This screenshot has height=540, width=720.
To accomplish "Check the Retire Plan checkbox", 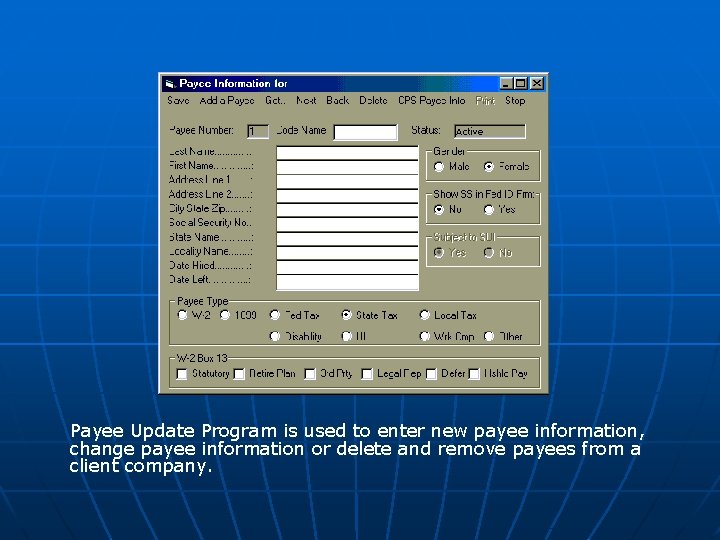I will 239,374.
